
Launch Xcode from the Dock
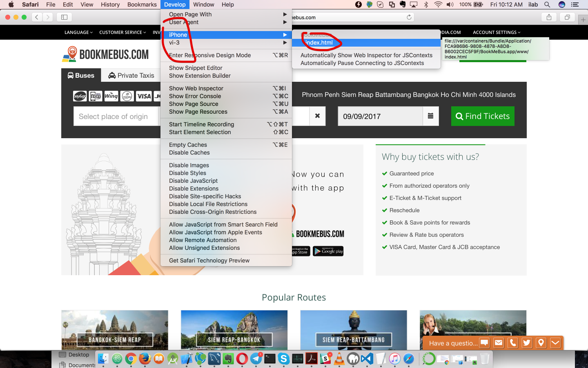click(187, 359)
